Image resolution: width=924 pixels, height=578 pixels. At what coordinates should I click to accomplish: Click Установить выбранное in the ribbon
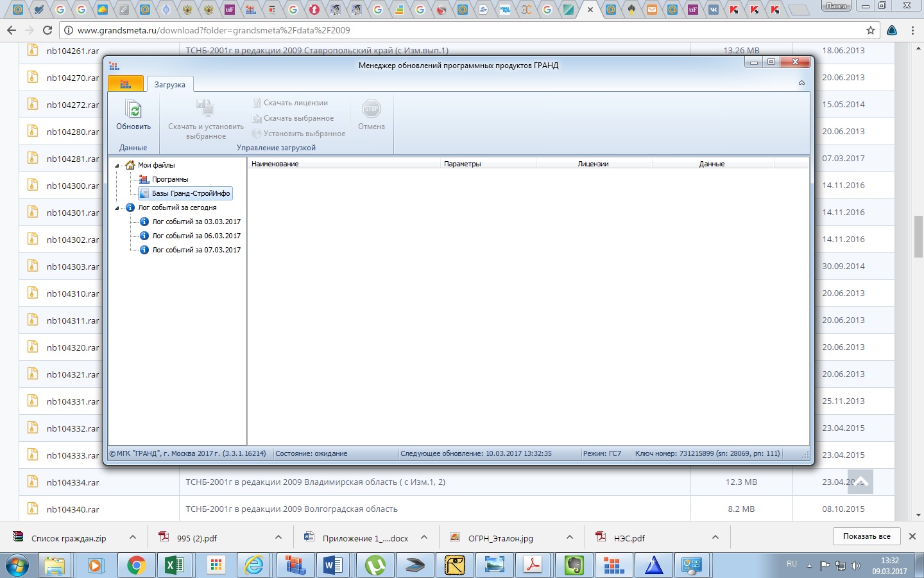299,134
